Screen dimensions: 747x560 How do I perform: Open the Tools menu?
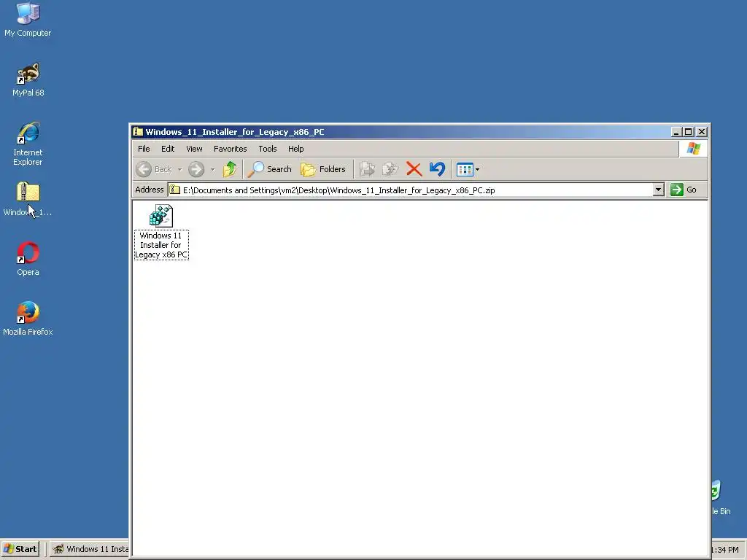click(x=267, y=149)
